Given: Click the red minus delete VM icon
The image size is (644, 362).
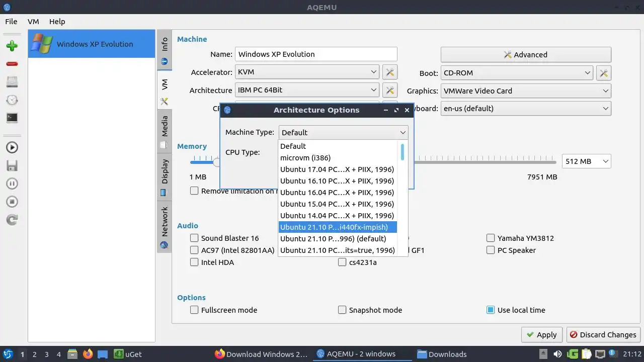Looking at the screenshot, I should point(12,64).
